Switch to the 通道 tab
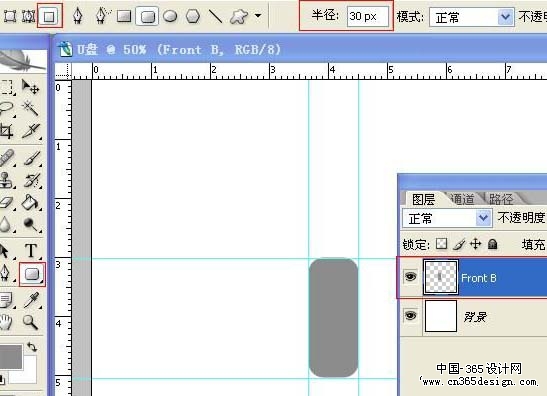Screen dimensions: 547x396 [463, 199]
